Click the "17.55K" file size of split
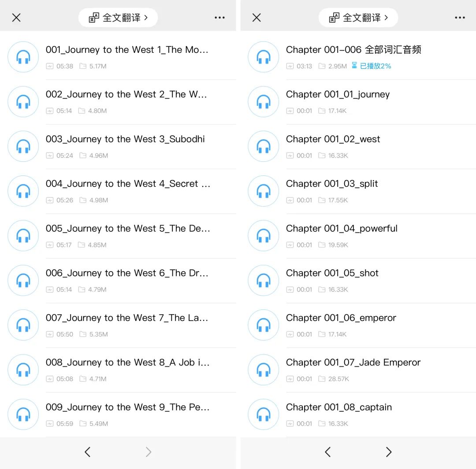The height and width of the screenshot is (469, 476). click(x=338, y=201)
